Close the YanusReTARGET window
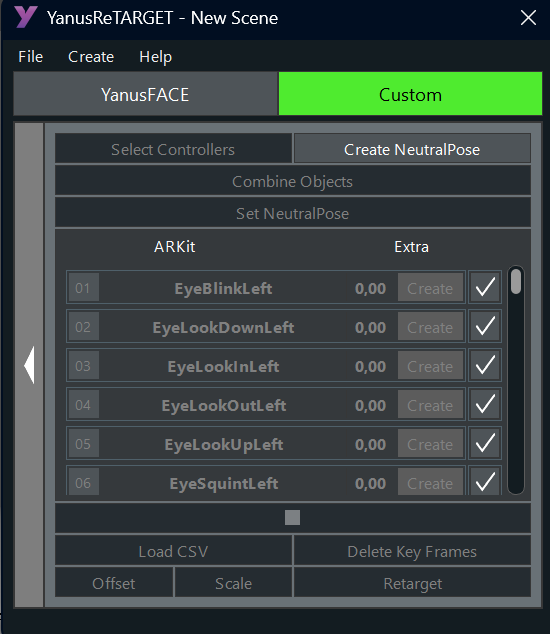 coord(528,18)
